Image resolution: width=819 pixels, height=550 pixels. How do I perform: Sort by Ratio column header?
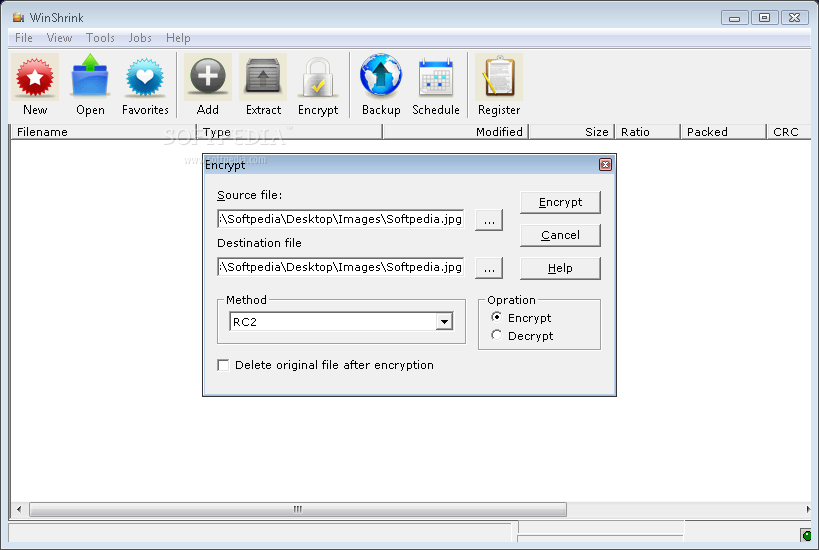click(648, 132)
